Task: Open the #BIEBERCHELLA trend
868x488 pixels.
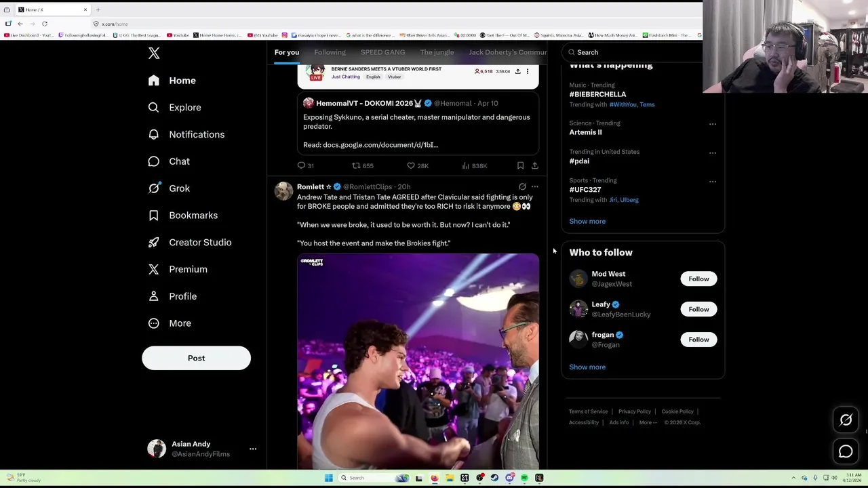Action: pyautogui.click(x=597, y=94)
